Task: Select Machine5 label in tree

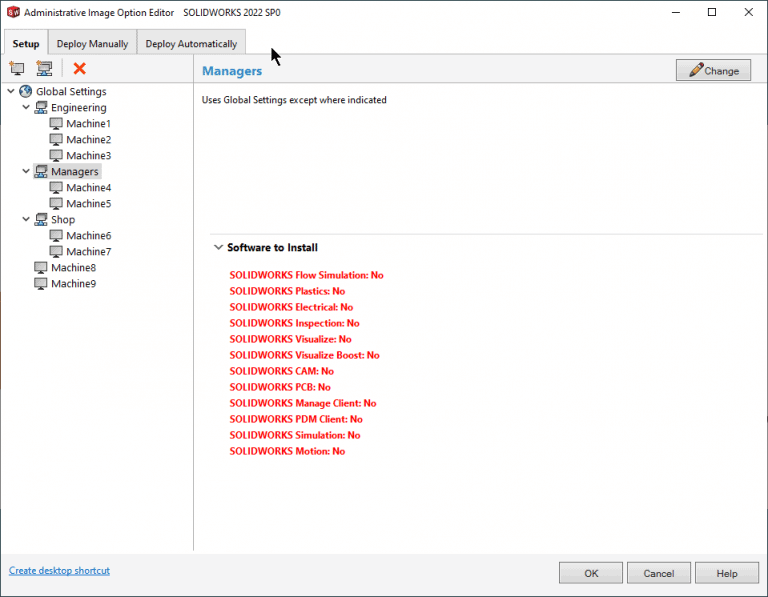Action: (x=89, y=204)
